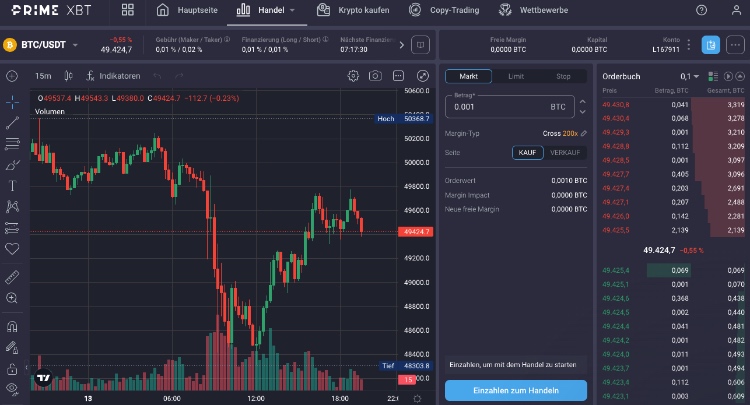
Task: Click the Betrag amount input field
Action: [x=500, y=106]
